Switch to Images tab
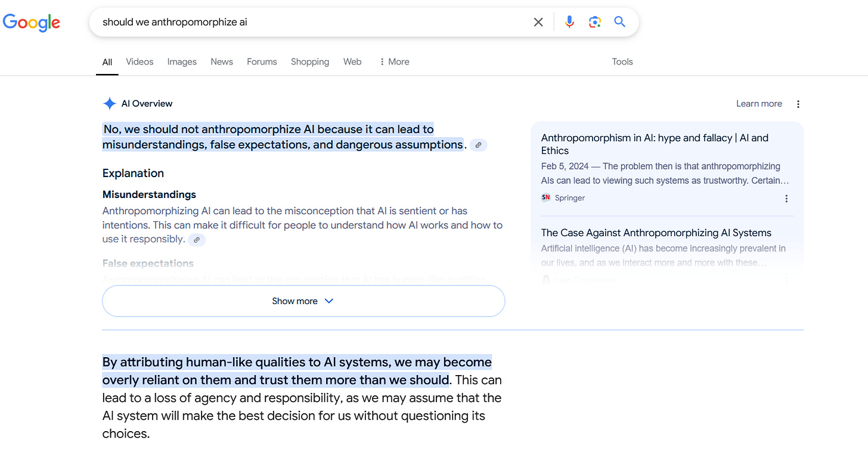Viewport: 868px width, 452px height. 182,61
